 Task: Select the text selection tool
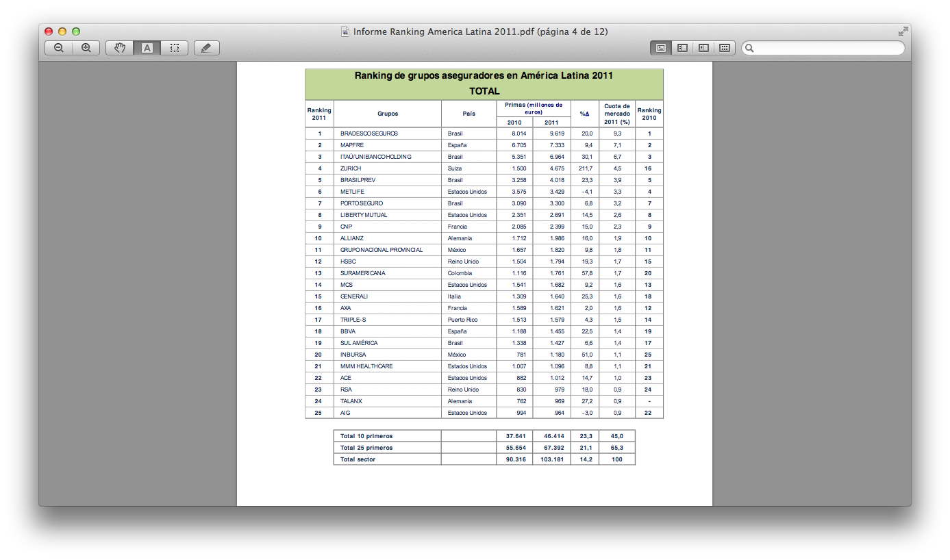click(147, 48)
